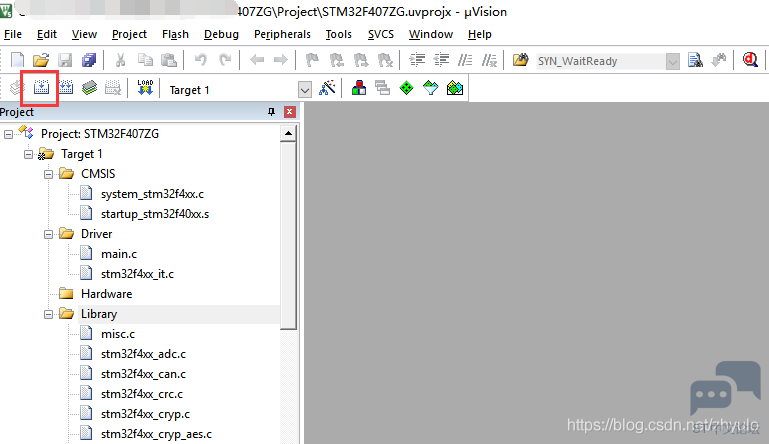Click the Translate file icon

(x=16, y=88)
